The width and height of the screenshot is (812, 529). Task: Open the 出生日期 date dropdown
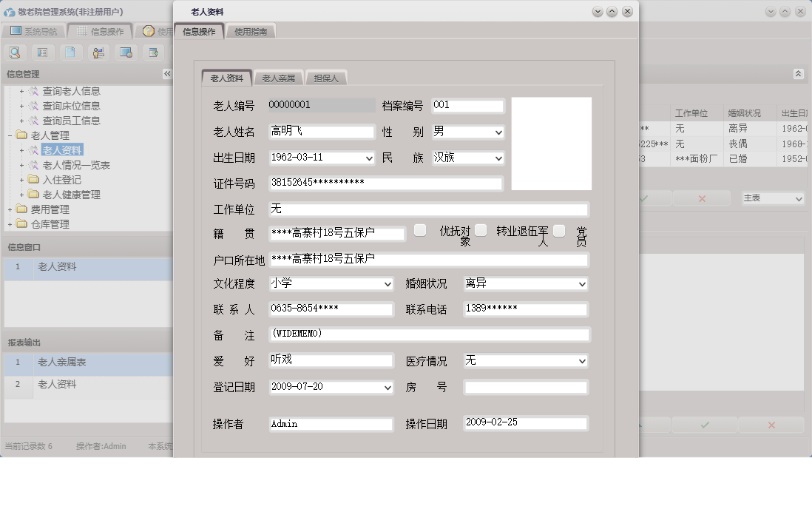tap(368, 157)
